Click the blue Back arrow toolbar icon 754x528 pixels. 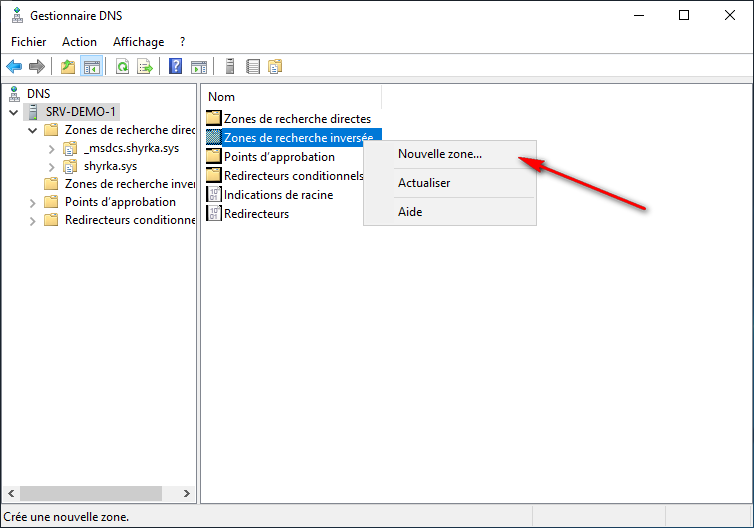pos(14,67)
